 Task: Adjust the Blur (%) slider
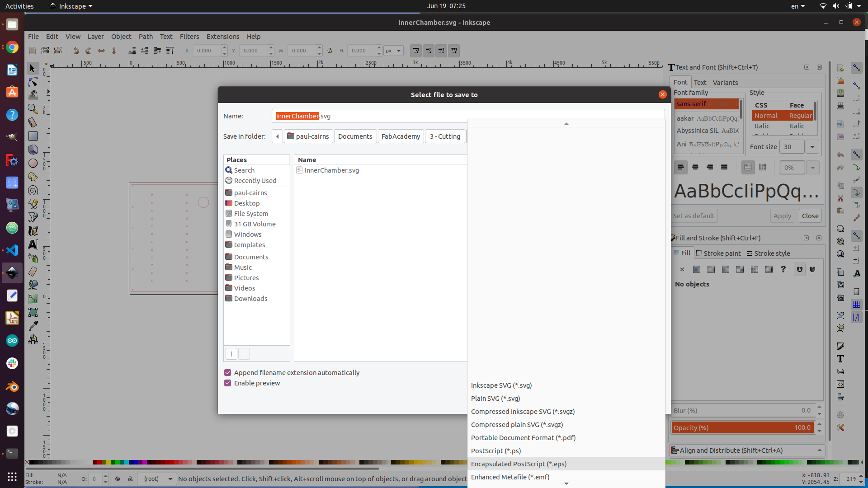742,410
